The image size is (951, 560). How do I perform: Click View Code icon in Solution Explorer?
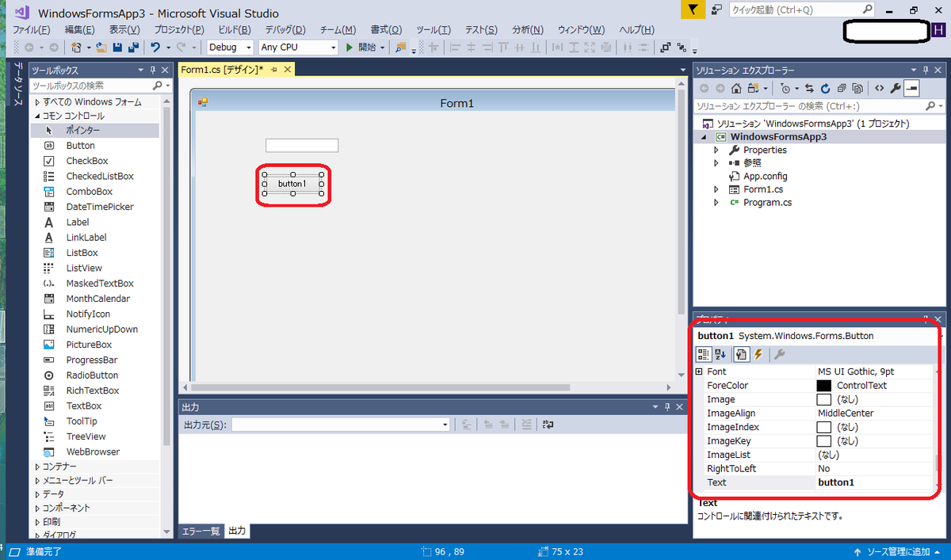point(879,88)
